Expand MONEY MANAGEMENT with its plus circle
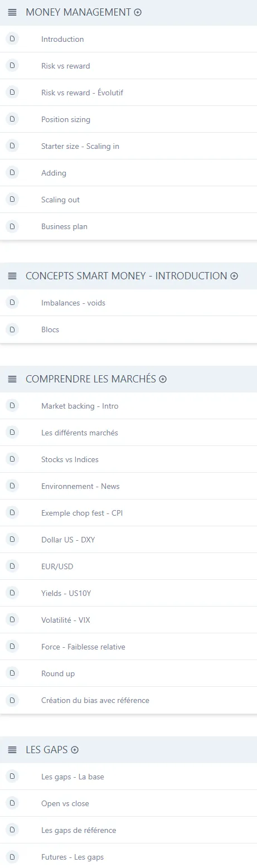The width and height of the screenshot is (257, 868). pyautogui.click(x=138, y=12)
